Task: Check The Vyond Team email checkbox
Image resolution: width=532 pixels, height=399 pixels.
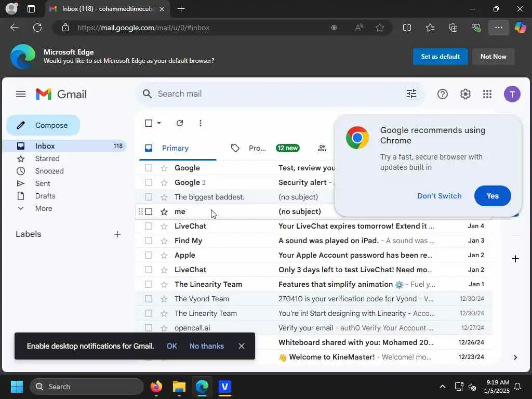Action: pos(149,299)
